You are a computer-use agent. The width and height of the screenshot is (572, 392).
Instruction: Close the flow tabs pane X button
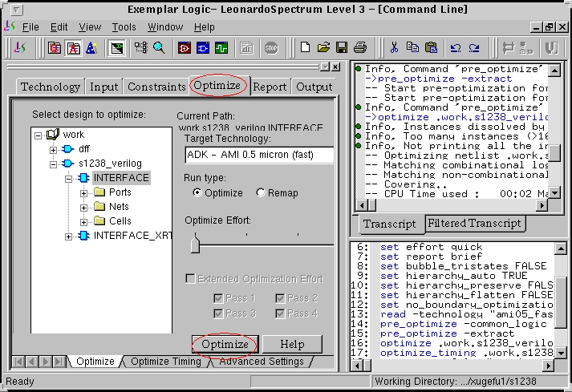(x=335, y=67)
